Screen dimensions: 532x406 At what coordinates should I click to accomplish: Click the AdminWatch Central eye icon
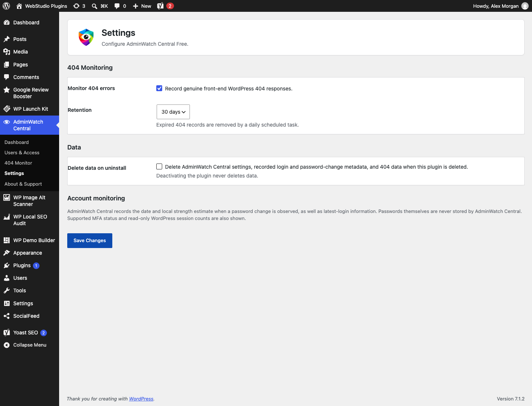7,122
